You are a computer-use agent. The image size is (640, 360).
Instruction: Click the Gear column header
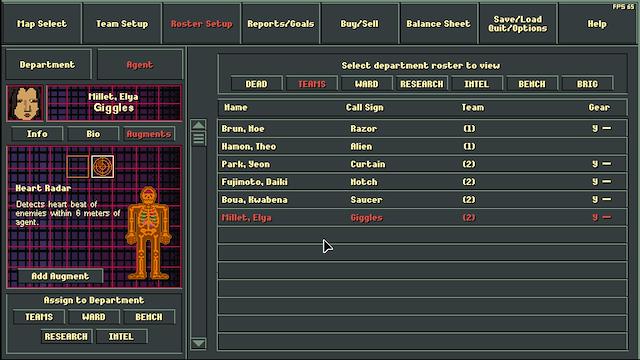tap(599, 107)
